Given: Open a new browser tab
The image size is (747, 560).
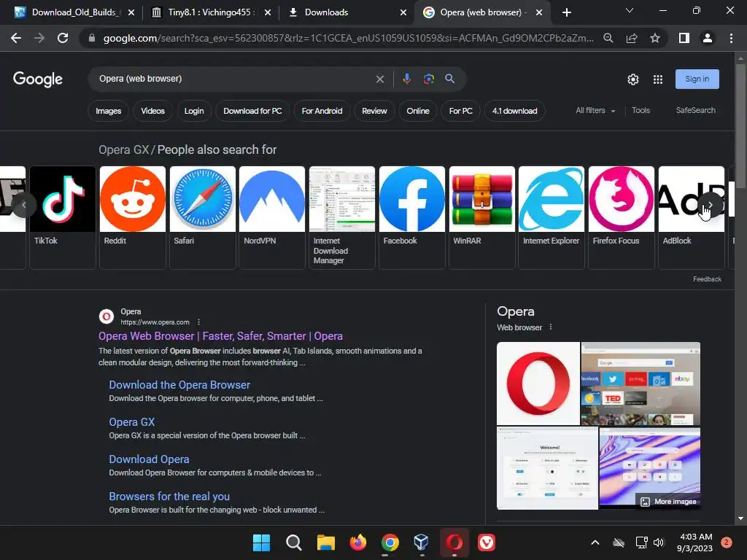Looking at the screenshot, I should click(566, 12).
